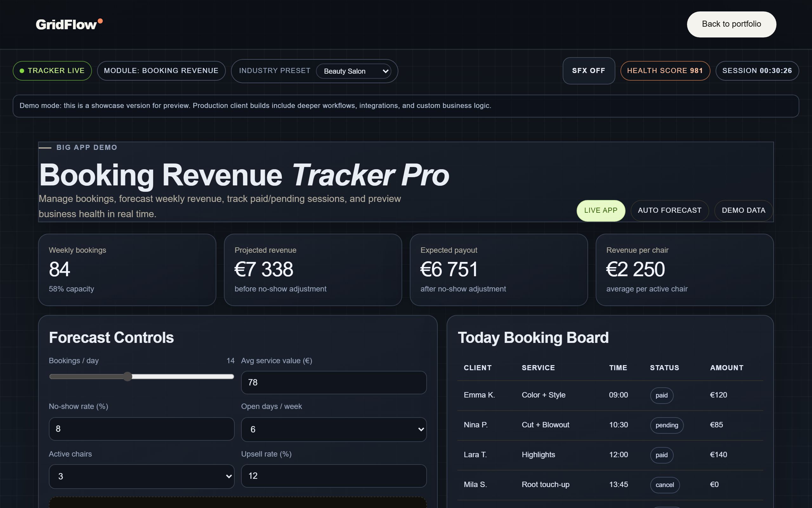Image resolution: width=812 pixels, height=508 pixels.
Task: Select the LIVE APP tag
Action: pyautogui.click(x=601, y=210)
